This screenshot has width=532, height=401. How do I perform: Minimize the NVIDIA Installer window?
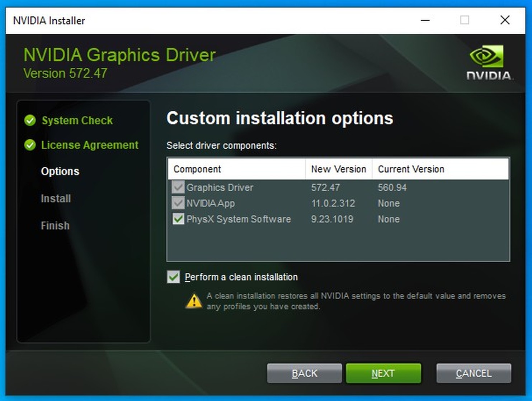coord(425,20)
